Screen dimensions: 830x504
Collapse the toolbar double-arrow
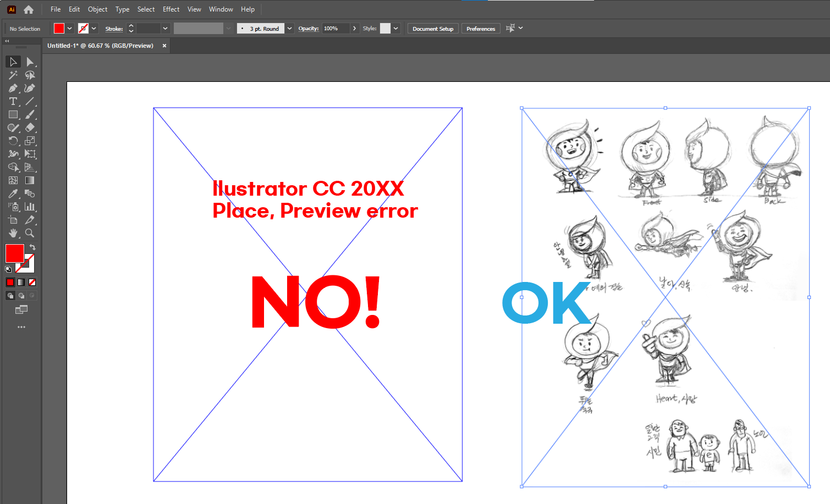pos(7,41)
